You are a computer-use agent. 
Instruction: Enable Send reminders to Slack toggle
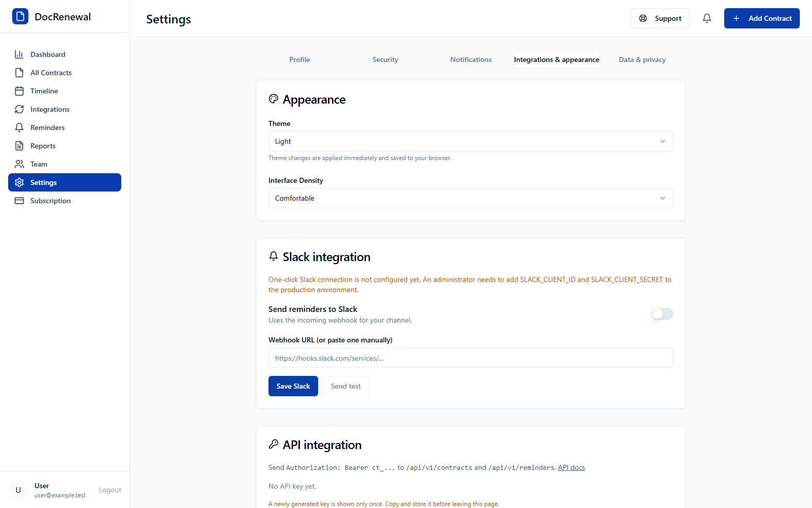662,314
